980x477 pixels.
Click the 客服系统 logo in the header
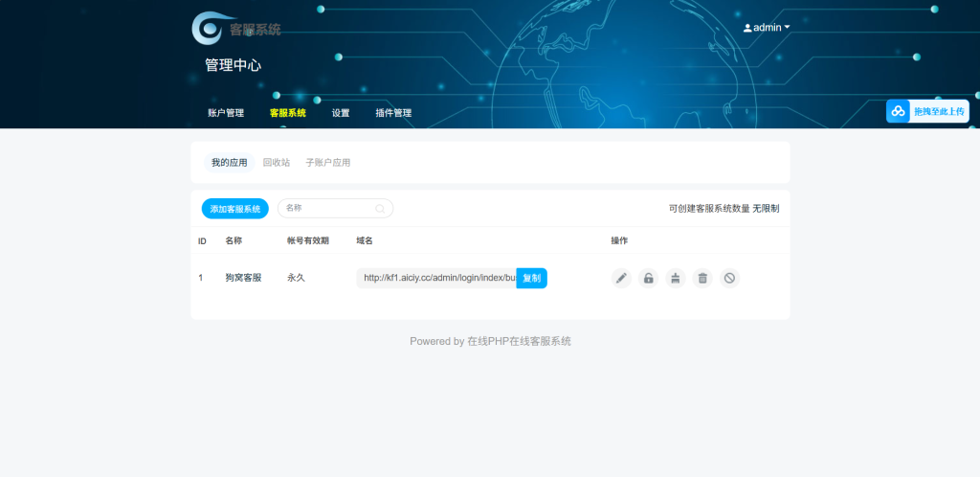[236, 29]
